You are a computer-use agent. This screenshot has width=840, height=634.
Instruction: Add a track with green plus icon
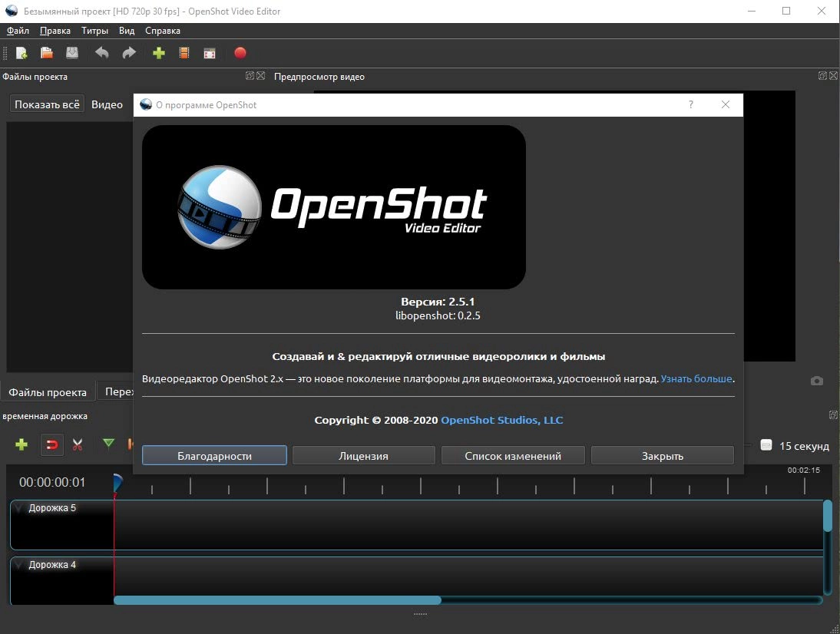(21, 444)
